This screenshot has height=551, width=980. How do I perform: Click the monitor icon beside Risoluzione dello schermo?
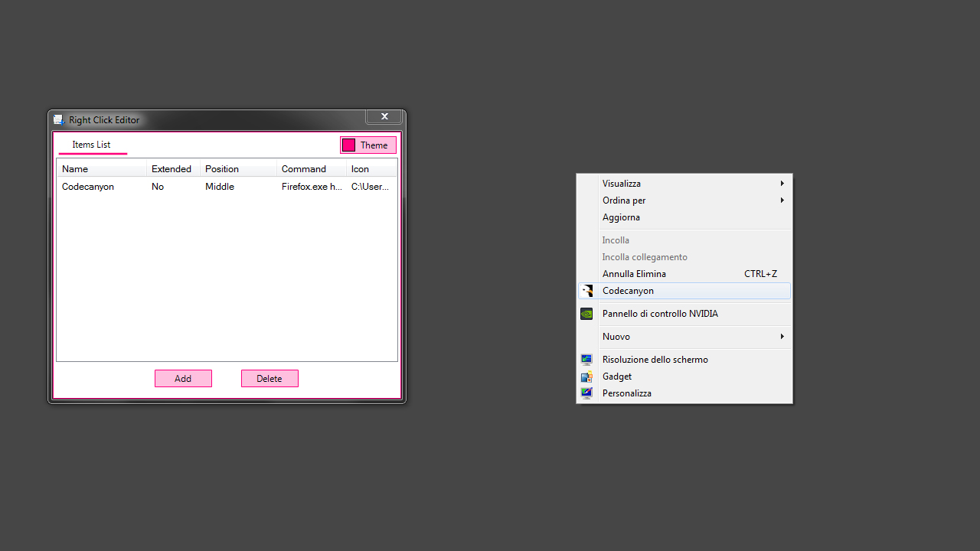tap(586, 359)
